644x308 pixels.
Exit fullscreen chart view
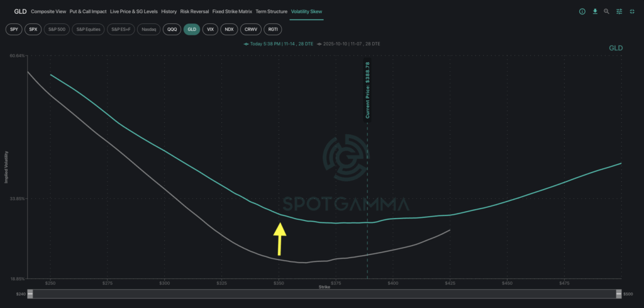point(631,11)
